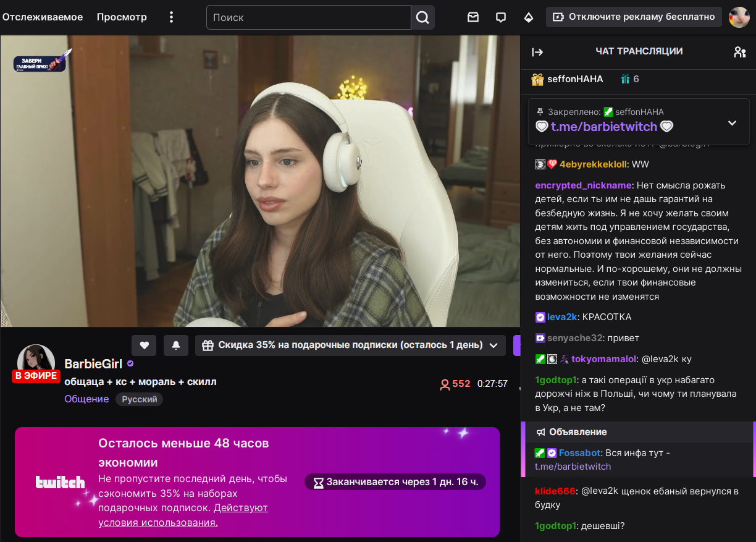Viewport: 756px width, 542px height.
Task: Click the BarbieGirl channel avatar
Action: point(36,363)
